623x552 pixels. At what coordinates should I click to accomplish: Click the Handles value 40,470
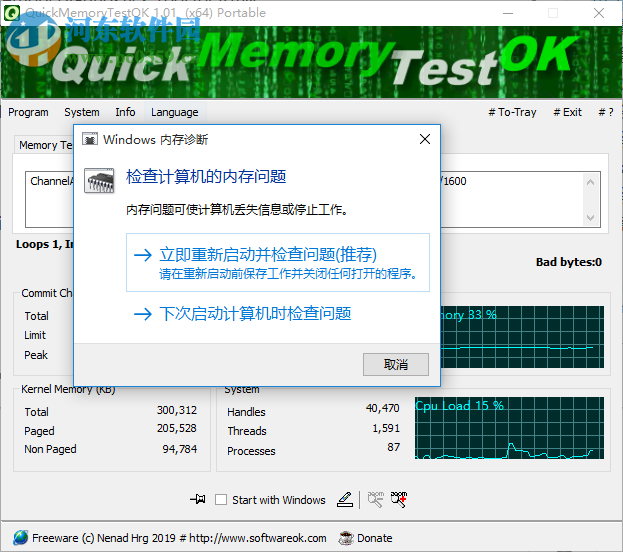[383, 408]
